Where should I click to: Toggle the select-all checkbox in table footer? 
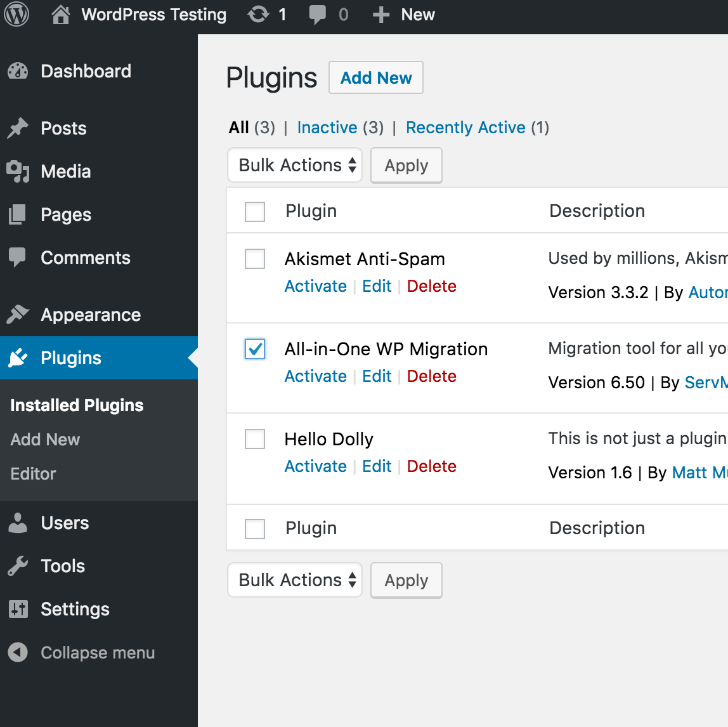pos(255,528)
